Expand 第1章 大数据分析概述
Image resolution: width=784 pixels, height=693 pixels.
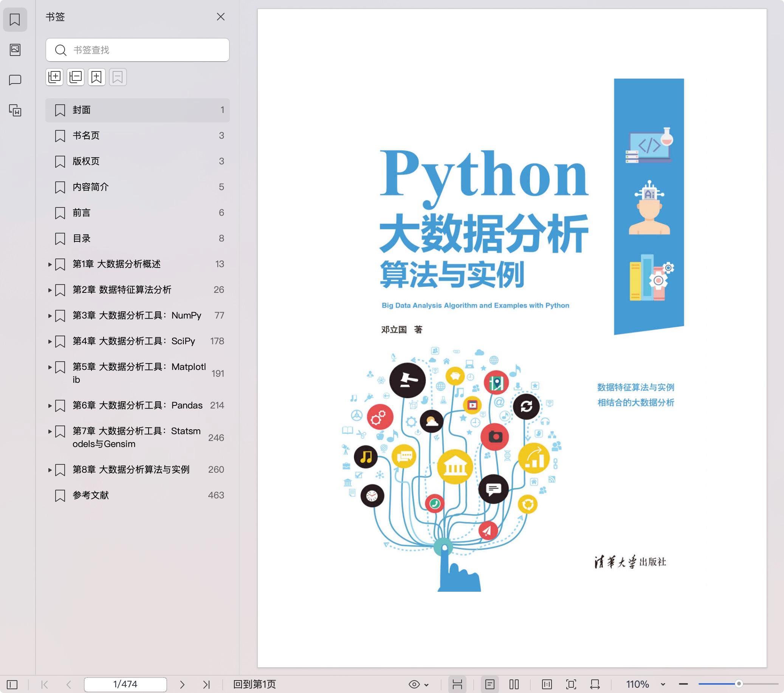coord(50,264)
